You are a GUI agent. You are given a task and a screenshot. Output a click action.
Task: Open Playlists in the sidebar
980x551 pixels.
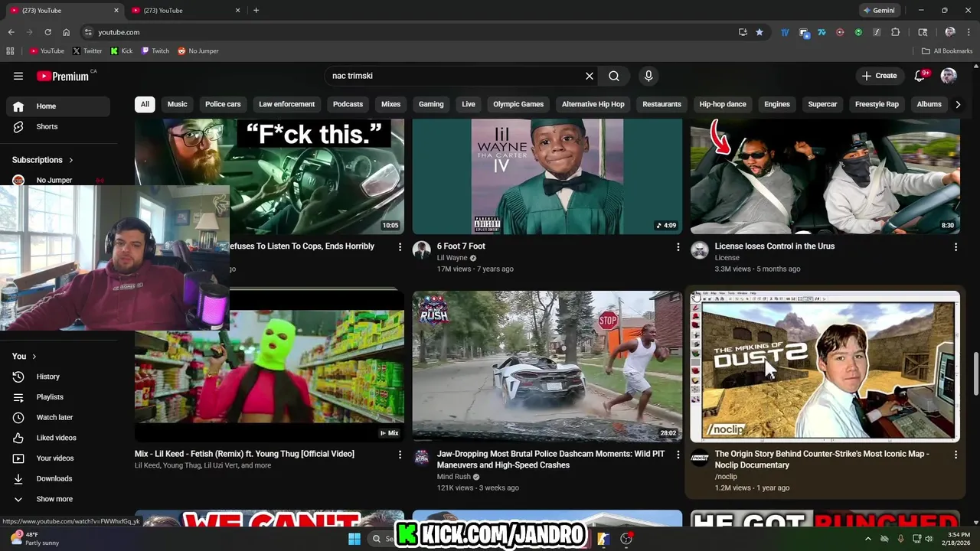pos(60,397)
